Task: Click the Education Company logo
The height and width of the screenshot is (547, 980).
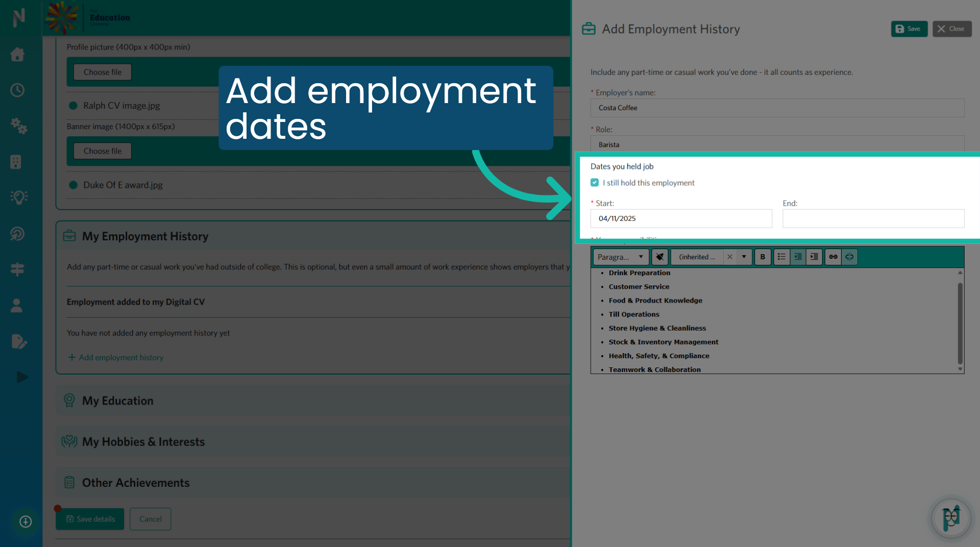Action: tap(88, 17)
